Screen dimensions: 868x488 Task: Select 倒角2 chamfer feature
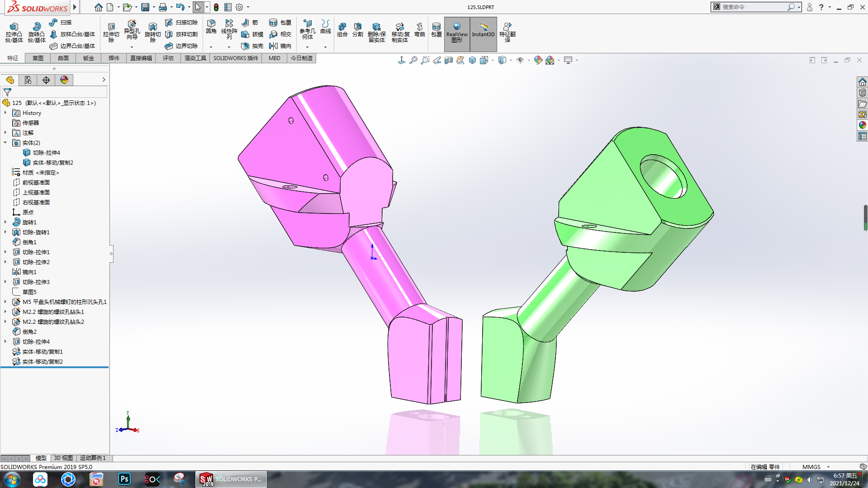coord(24,332)
